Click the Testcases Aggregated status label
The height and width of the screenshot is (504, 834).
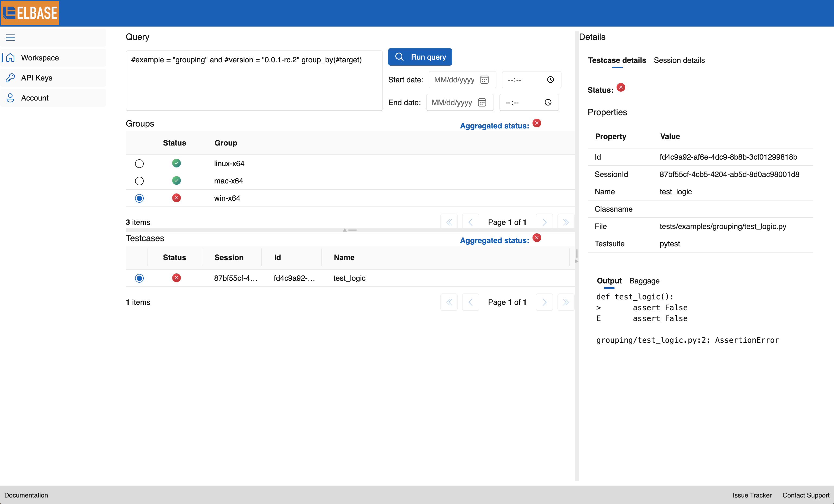[x=494, y=241]
